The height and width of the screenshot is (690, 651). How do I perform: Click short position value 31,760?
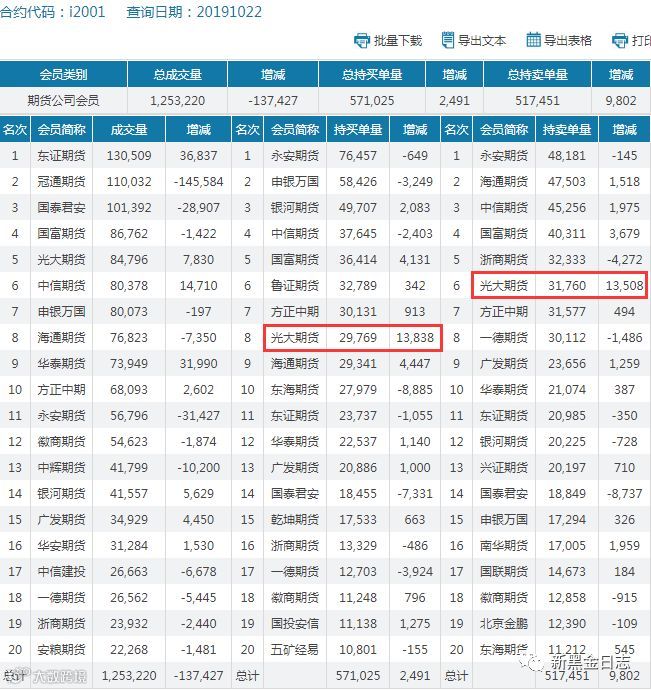click(567, 286)
